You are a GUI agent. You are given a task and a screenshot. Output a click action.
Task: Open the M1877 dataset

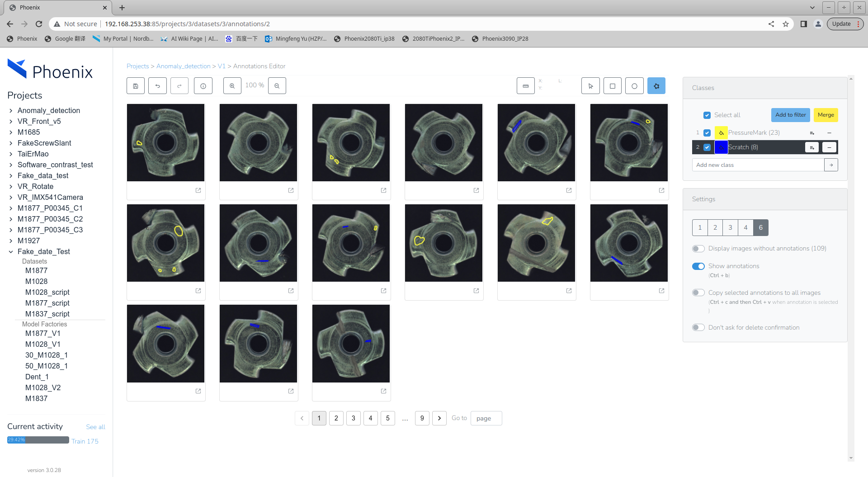point(36,270)
